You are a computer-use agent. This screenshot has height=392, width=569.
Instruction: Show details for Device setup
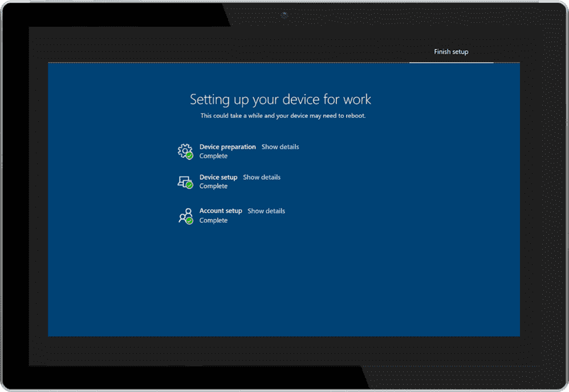[x=262, y=177]
